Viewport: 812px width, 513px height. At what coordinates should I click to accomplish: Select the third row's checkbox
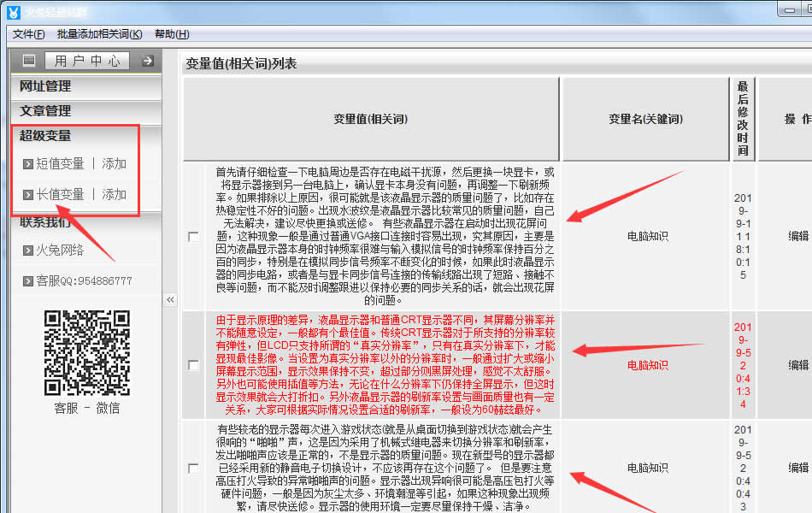[x=194, y=468]
